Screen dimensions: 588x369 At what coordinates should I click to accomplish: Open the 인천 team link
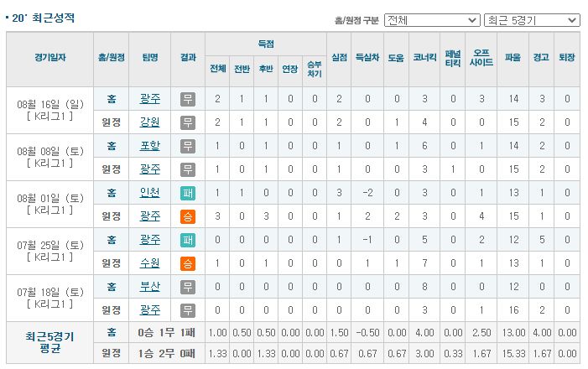click(149, 193)
